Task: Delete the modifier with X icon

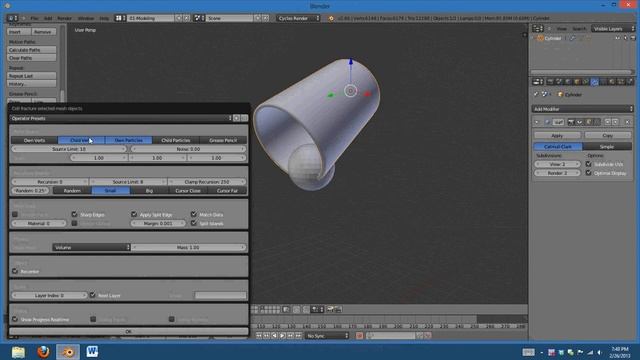Action: click(x=627, y=122)
